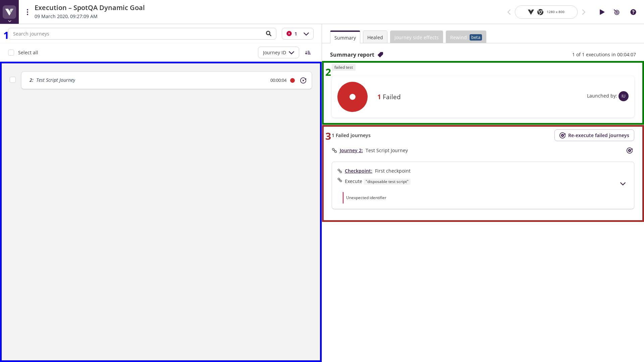644x362 pixels.
Task: Edit tags via the Summary report tag icon
Action: [x=380, y=55]
